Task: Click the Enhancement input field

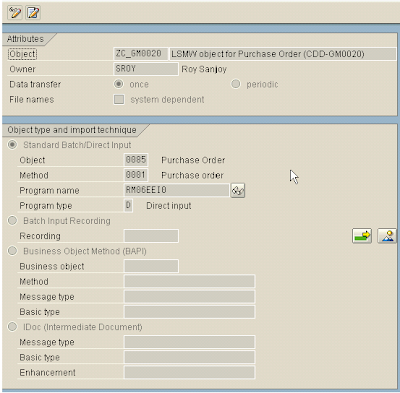Action: (x=189, y=372)
